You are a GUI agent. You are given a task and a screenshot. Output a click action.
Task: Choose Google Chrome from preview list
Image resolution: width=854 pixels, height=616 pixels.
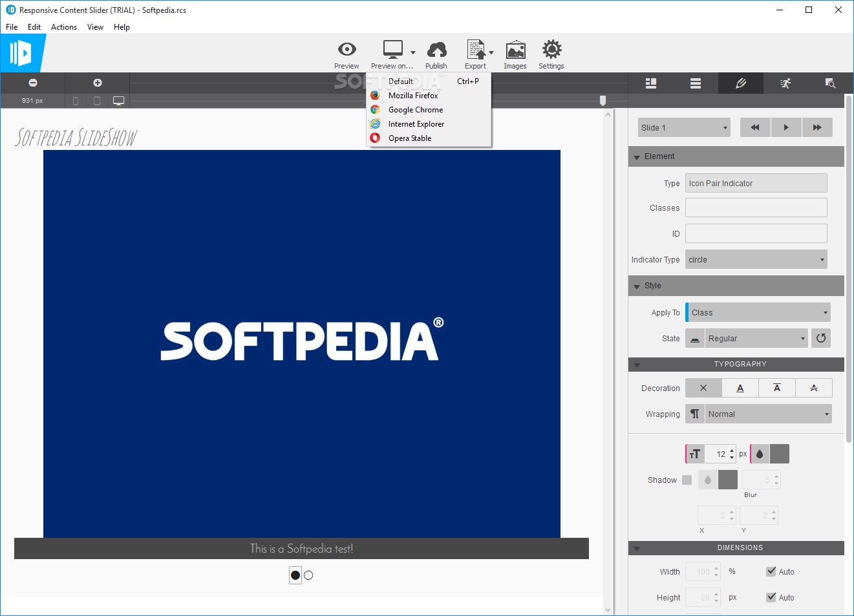pyautogui.click(x=429, y=110)
